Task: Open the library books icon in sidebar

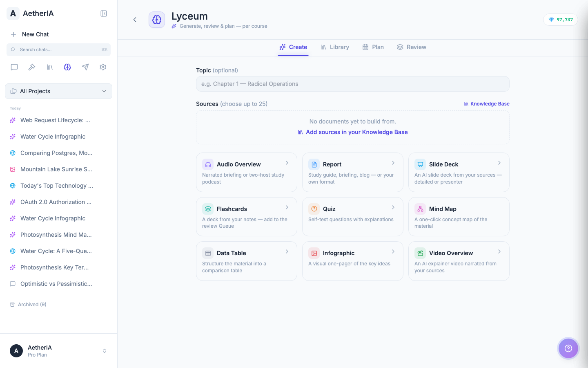Action: (x=50, y=67)
